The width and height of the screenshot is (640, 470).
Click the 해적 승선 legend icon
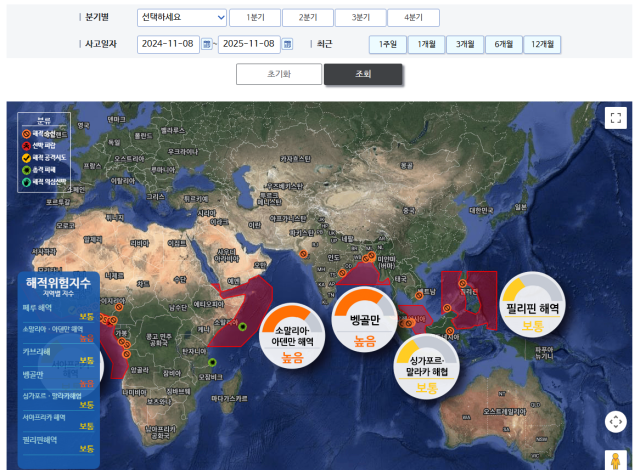coord(26,132)
